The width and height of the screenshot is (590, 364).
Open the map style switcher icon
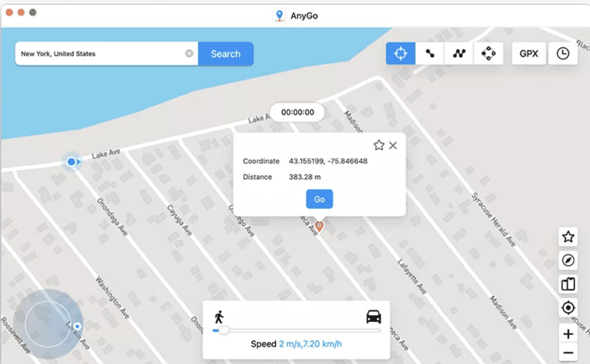pyautogui.click(x=568, y=284)
